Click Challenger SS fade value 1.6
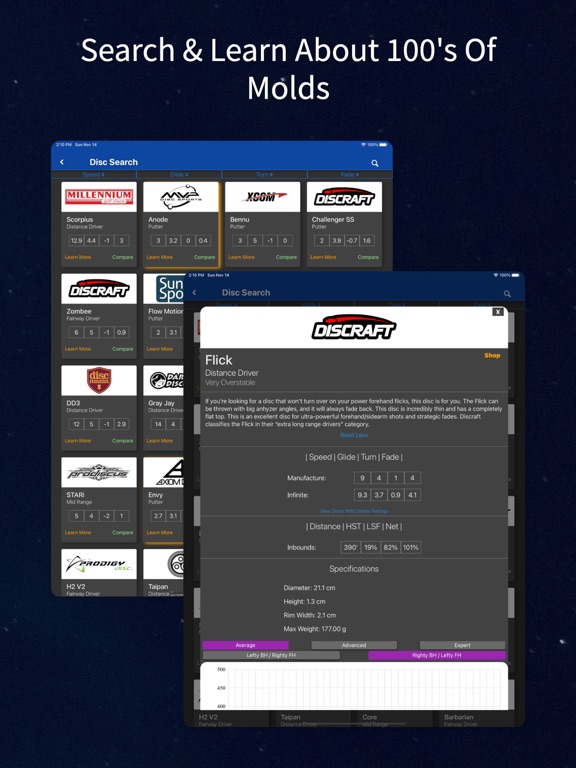Image resolution: width=576 pixels, height=768 pixels. pyautogui.click(x=366, y=240)
